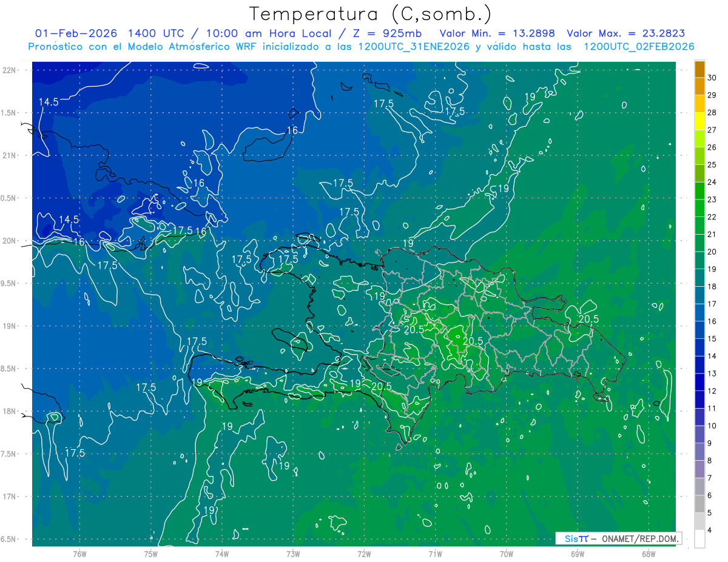Click the '18N' latitude axis label

tap(10, 411)
